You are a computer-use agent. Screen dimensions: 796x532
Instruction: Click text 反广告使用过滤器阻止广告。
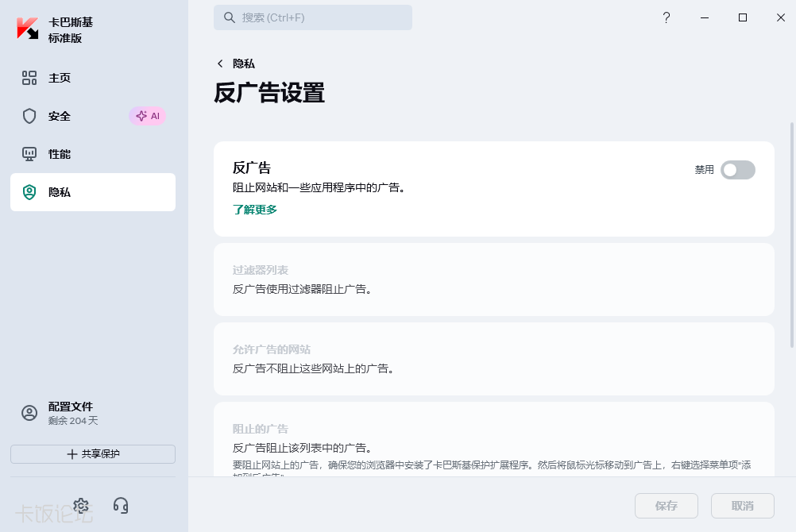click(x=304, y=289)
